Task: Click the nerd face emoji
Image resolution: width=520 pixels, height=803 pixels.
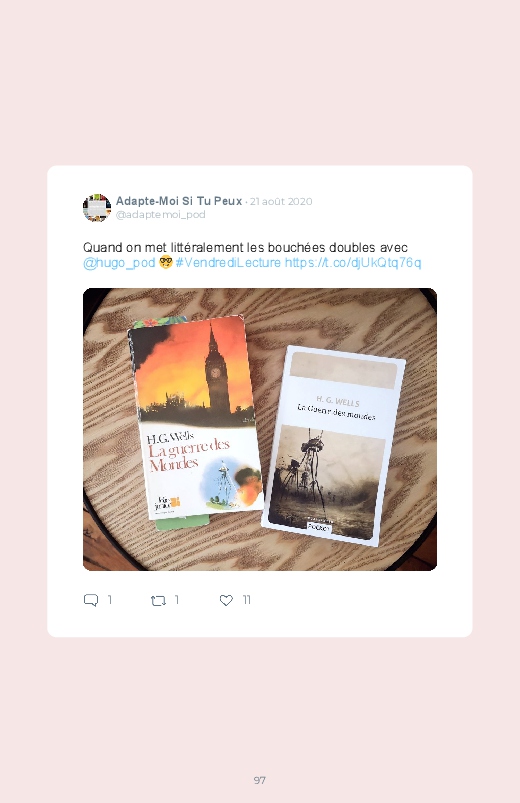Action: (x=165, y=263)
